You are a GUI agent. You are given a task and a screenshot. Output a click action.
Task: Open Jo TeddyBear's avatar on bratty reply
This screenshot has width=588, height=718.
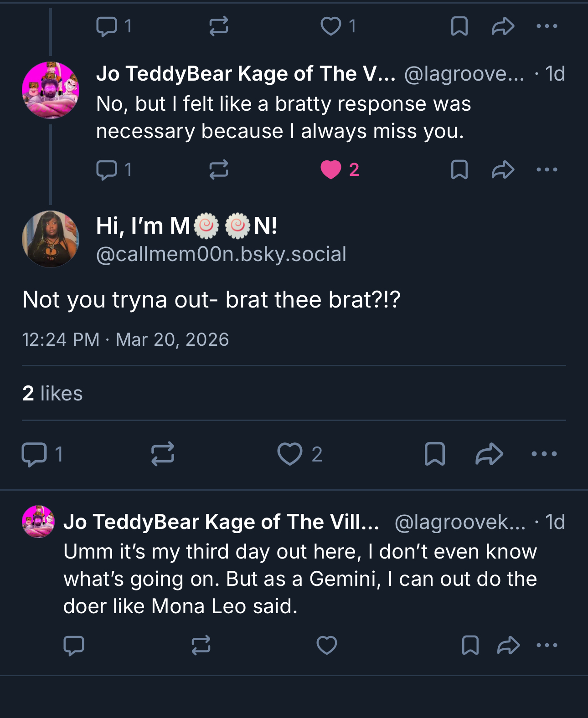[x=51, y=90]
